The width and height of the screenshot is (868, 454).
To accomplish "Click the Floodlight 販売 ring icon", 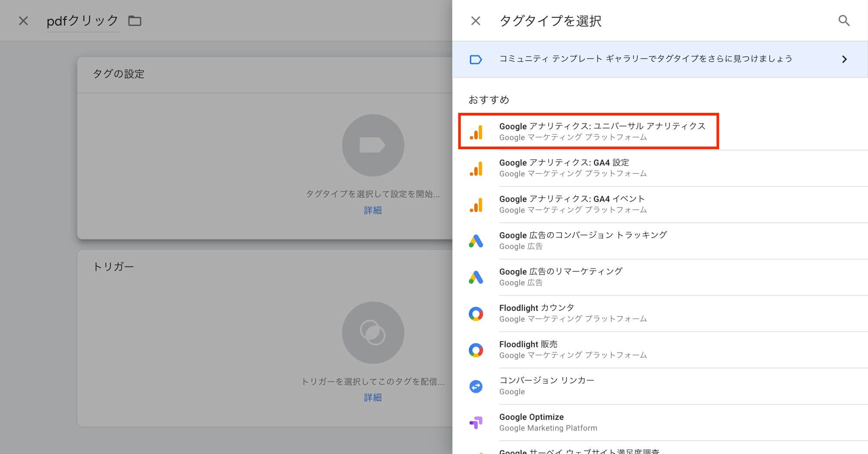I will [x=476, y=350].
